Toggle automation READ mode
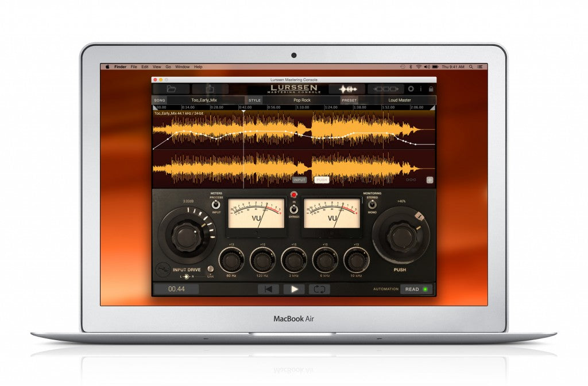The image size is (588, 386). coord(416,289)
